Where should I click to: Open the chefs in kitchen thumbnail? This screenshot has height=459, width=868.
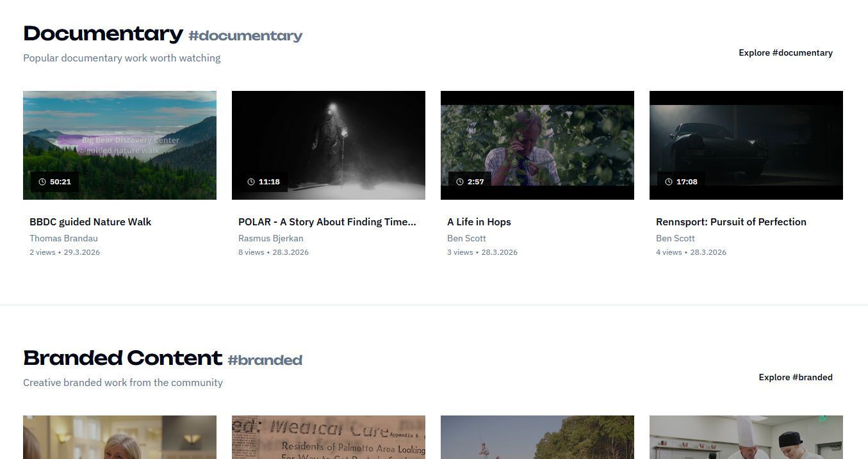(x=746, y=437)
